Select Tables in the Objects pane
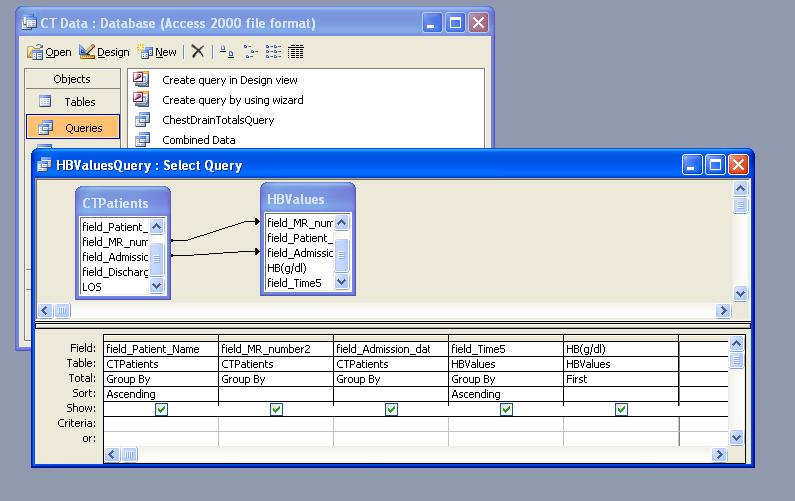Screen dimensions: 795x501 pos(73,102)
